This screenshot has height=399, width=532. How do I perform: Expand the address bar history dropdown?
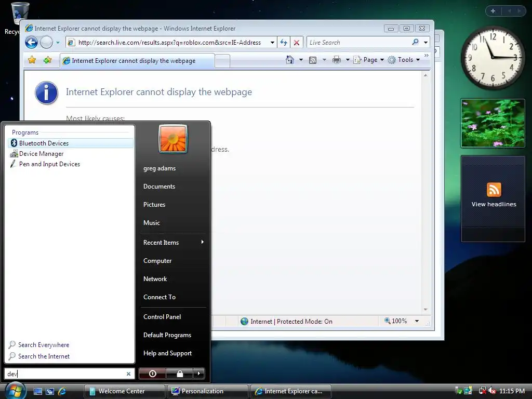272,43
